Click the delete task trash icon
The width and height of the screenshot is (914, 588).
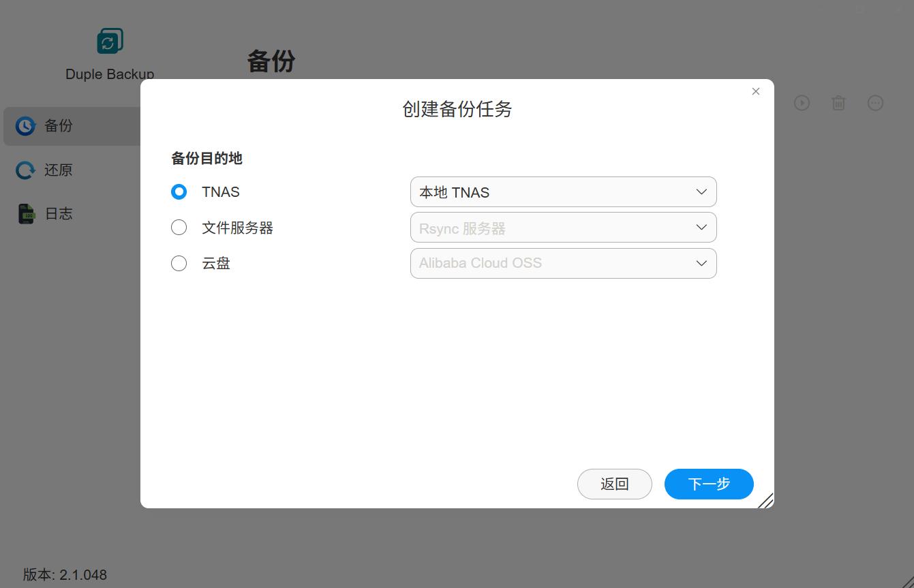[838, 103]
